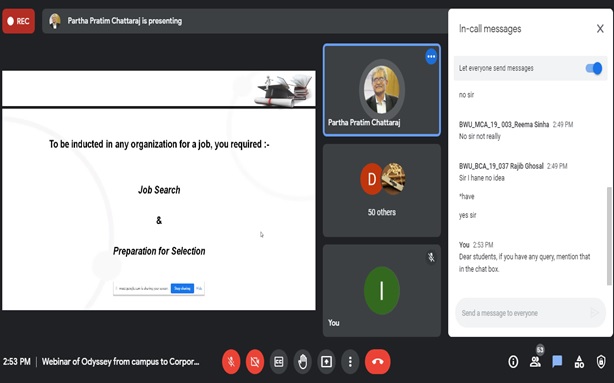Show everyone people panel icon
This screenshot has width=614, height=383.
coord(535,361)
